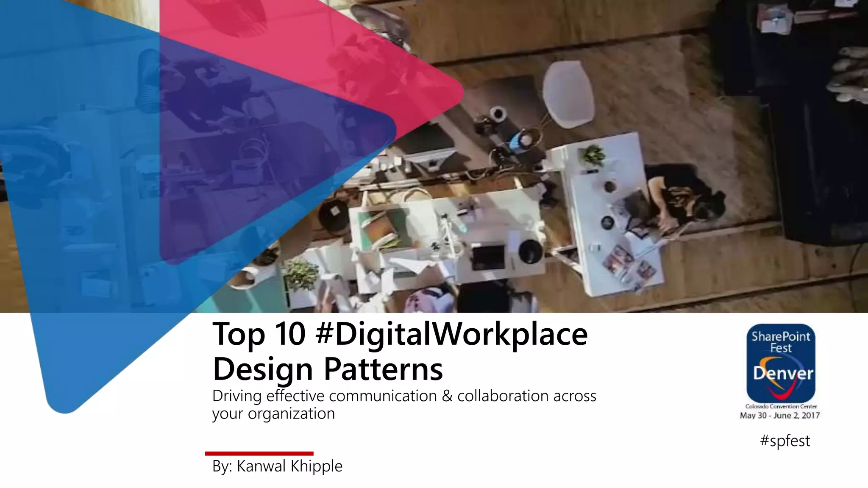
Task: Click the May 30 - June 2, 2017 date text
Action: coord(779,416)
